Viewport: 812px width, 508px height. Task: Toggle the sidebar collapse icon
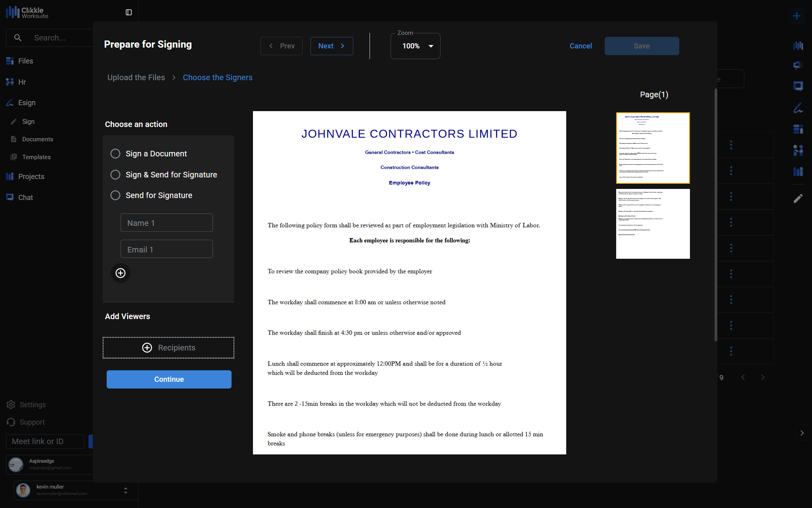[x=128, y=12]
